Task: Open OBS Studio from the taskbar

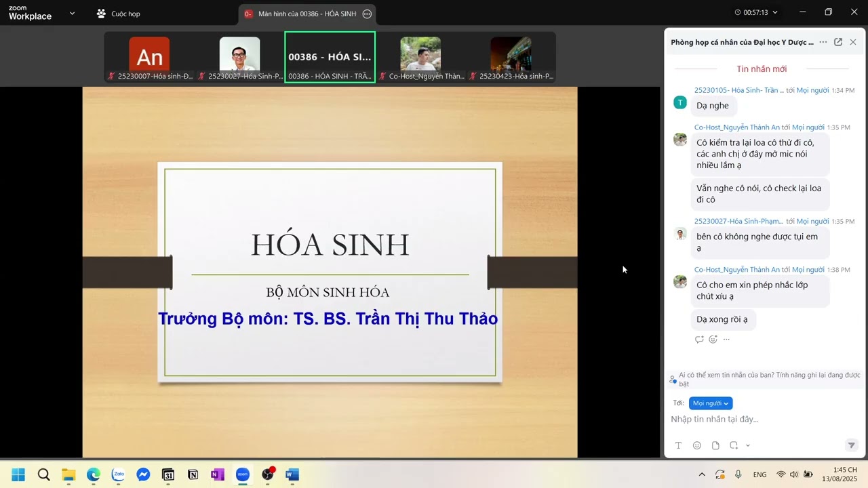Action: (x=268, y=474)
